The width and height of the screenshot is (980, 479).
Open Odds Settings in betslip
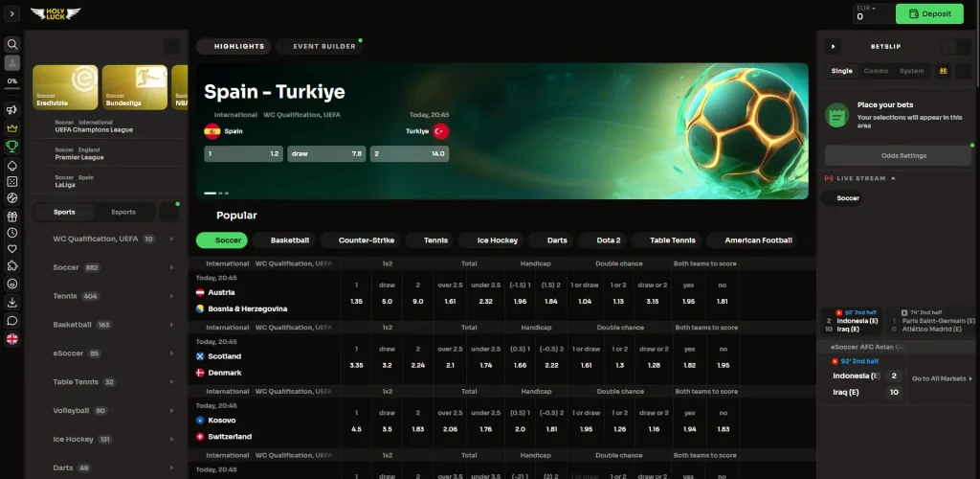[x=897, y=155]
